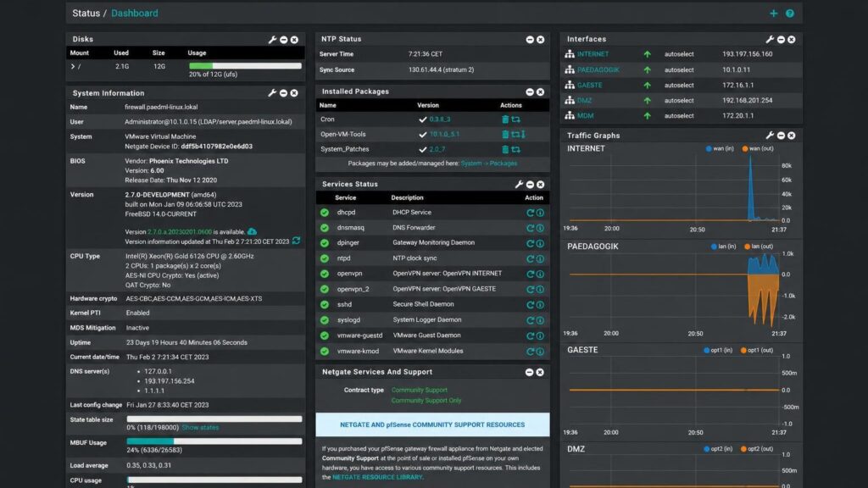Restart the dnsmasq service
This screenshot has width=868, height=488.
pyautogui.click(x=531, y=228)
